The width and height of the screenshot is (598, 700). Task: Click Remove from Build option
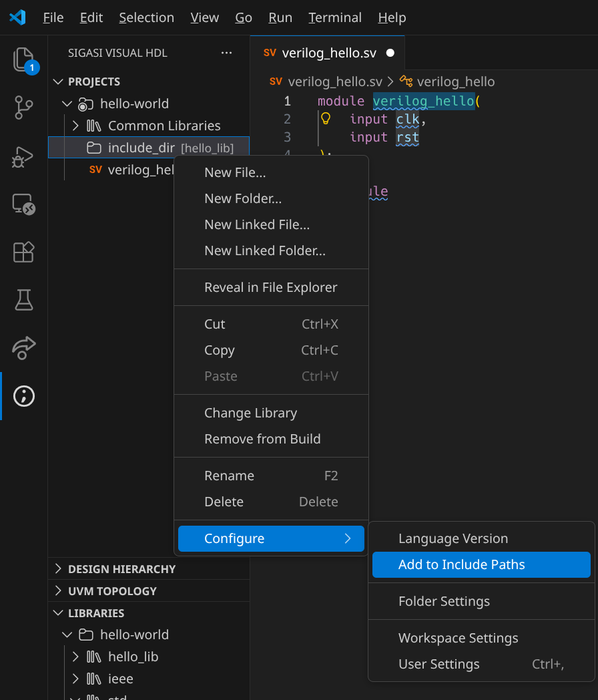point(262,439)
